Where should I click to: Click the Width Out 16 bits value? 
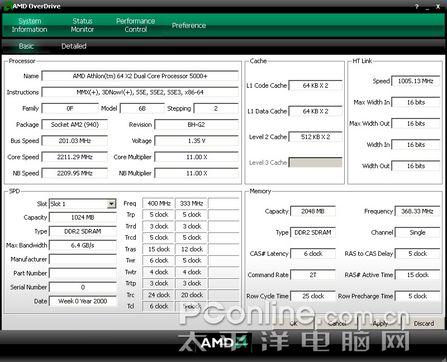click(x=416, y=166)
